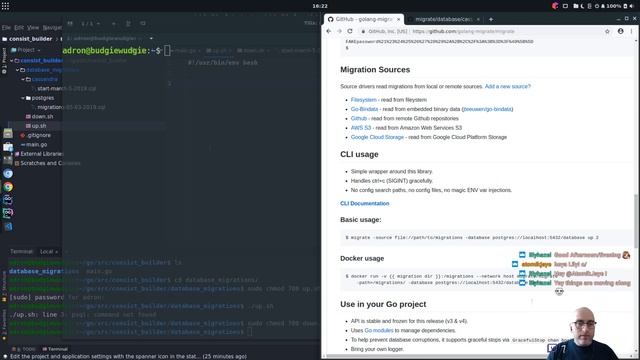This screenshot has width=640, height=360.
Task: Open the View menu in the IDE
Action: [33, 27]
